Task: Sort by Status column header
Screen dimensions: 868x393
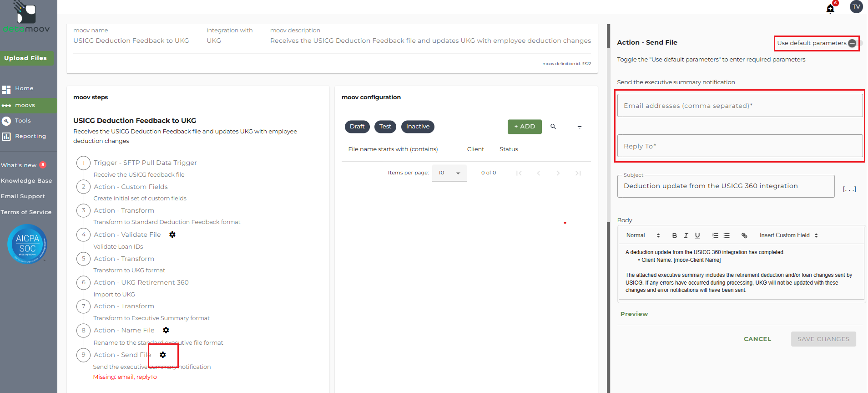Action: (509, 149)
